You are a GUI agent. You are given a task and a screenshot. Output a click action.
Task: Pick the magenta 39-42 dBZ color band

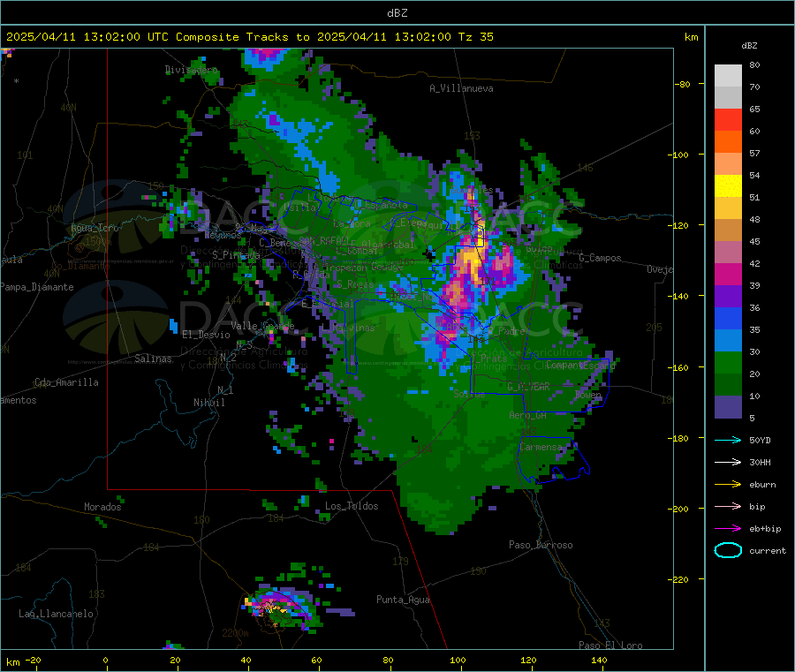pos(728,274)
